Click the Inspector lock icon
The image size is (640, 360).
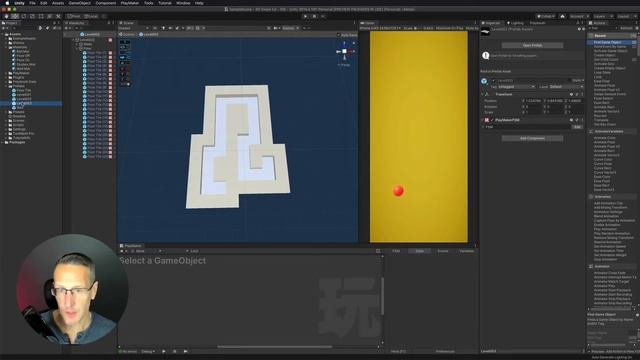pyautogui.click(x=578, y=23)
